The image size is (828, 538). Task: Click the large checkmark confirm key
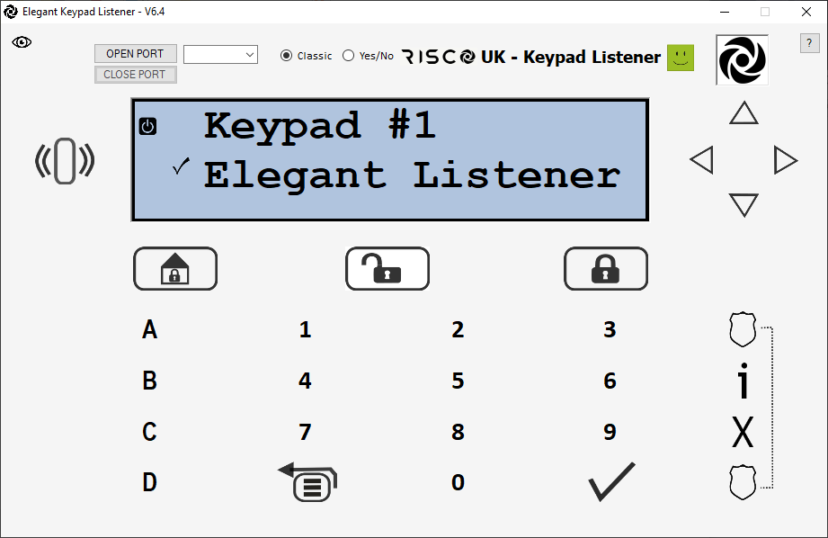pos(611,482)
